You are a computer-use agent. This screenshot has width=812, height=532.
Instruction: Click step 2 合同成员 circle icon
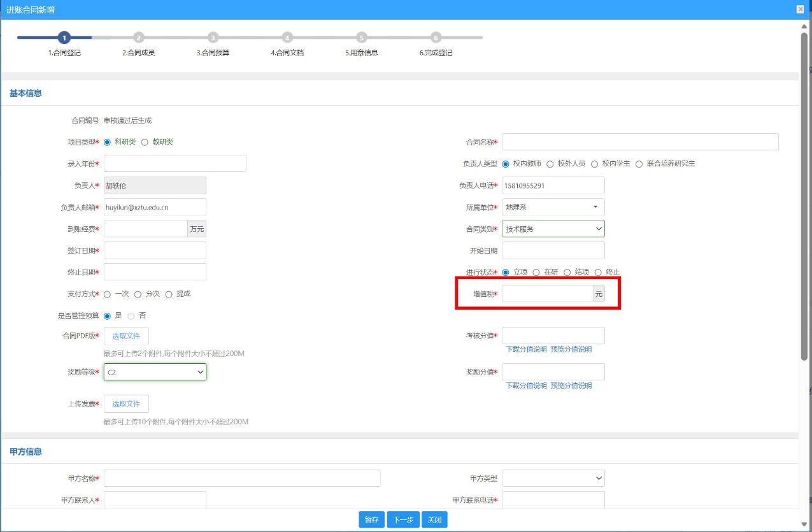(139, 38)
